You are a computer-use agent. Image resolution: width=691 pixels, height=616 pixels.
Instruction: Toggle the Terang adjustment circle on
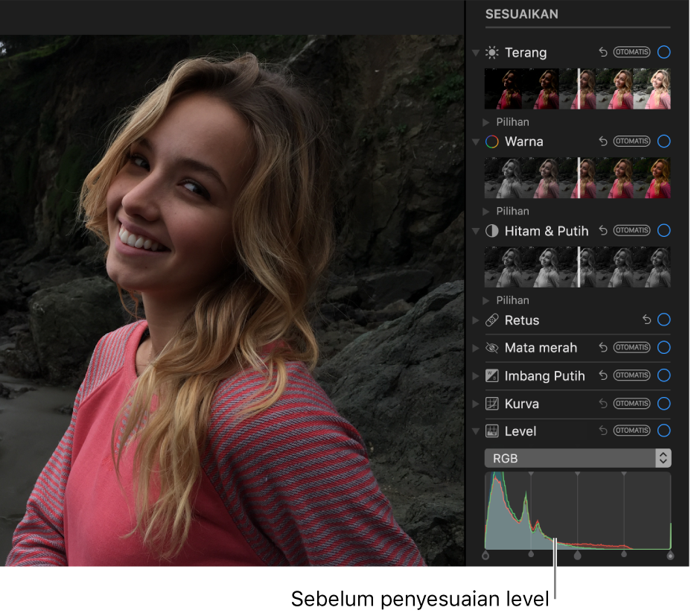pos(664,53)
